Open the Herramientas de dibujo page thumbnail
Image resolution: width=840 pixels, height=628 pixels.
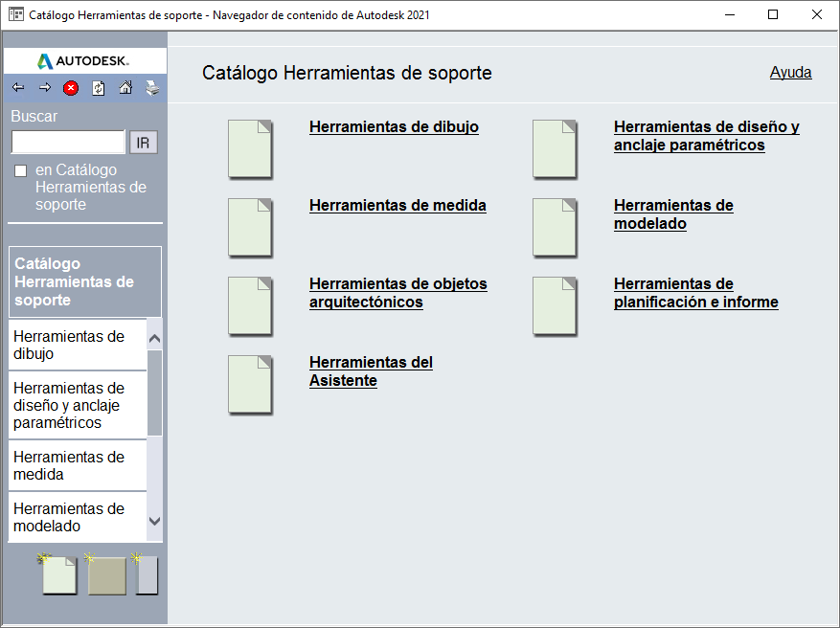click(x=250, y=149)
